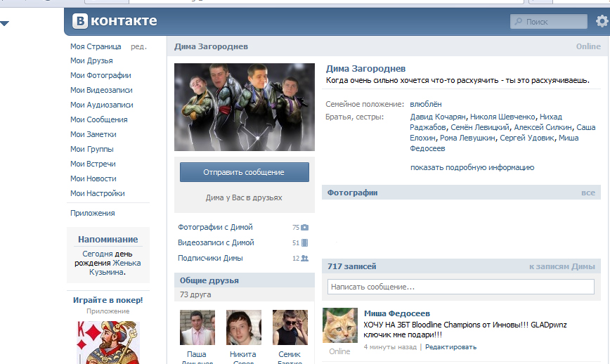Open settings via the gear icon
This screenshot has width=610, height=364.
click(x=602, y=22)
